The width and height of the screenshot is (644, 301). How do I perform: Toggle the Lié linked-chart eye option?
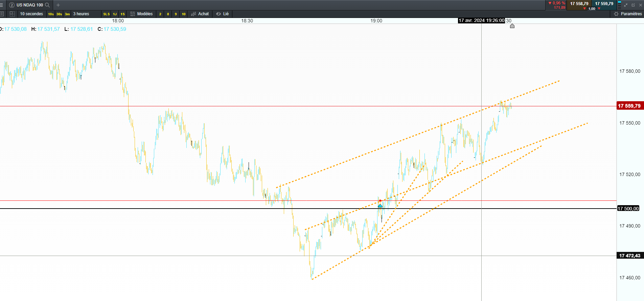click(223, 14)
